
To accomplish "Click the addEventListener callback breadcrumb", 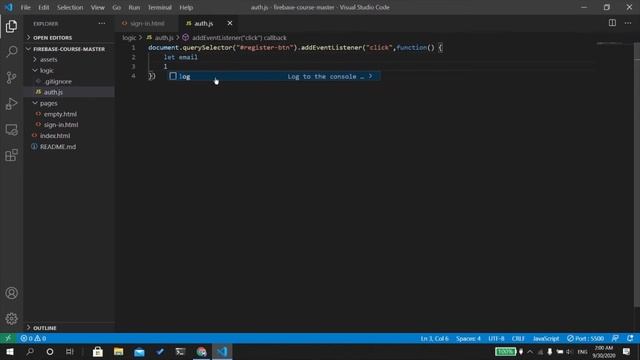I will 235,38.
